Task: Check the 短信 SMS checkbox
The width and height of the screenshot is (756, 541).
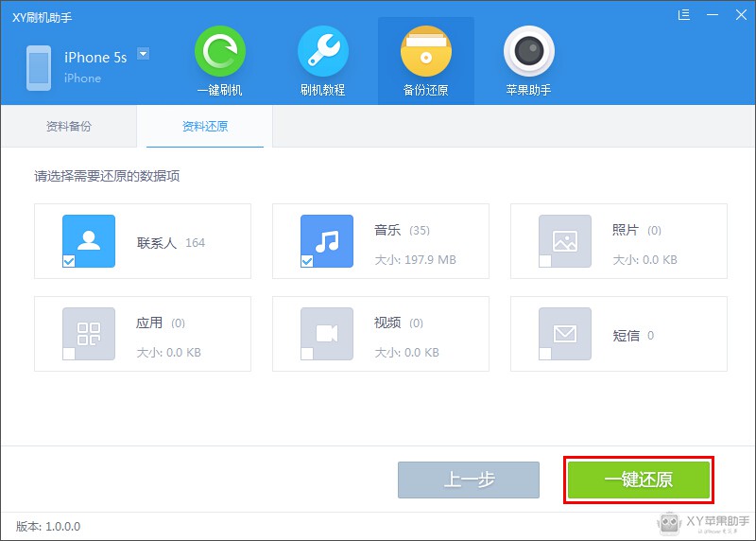Action: click(545, 354)
